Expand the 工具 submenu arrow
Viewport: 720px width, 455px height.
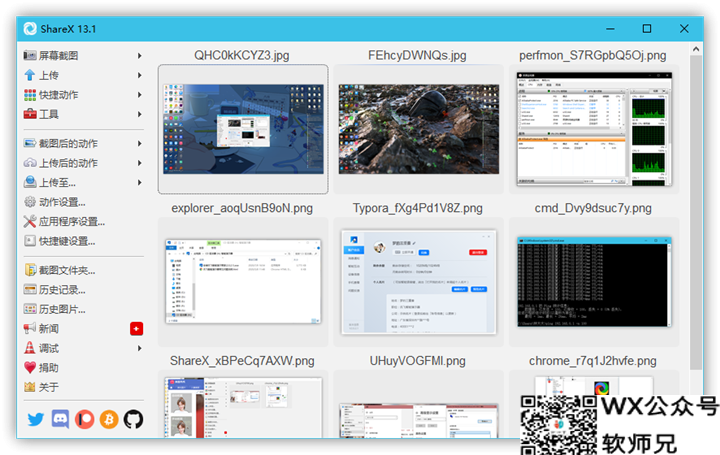[140, 114]
